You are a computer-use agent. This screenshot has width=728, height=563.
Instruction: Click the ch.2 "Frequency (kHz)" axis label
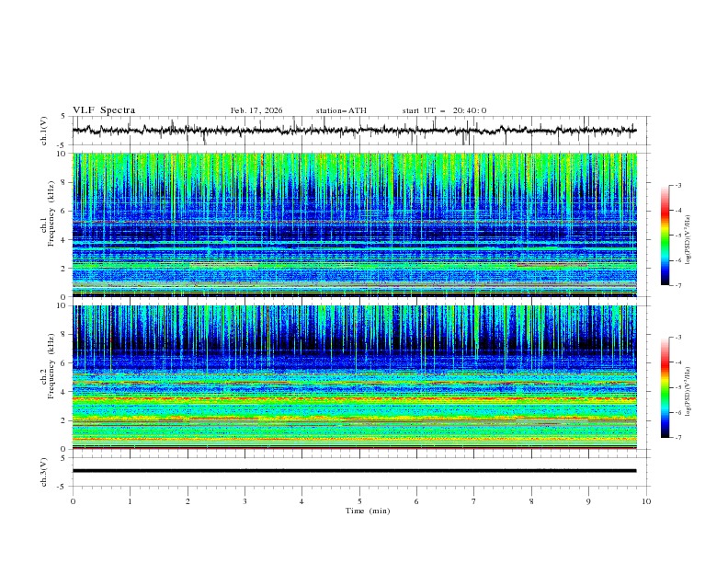click(52, 366)
